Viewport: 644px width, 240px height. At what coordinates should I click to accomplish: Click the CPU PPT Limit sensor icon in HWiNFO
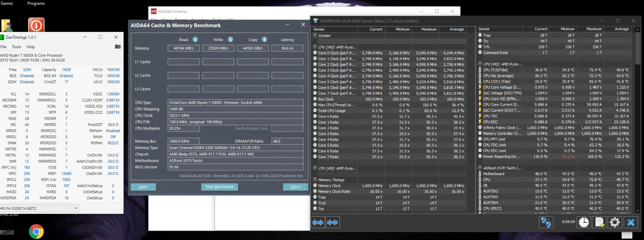tap(480, 139)
